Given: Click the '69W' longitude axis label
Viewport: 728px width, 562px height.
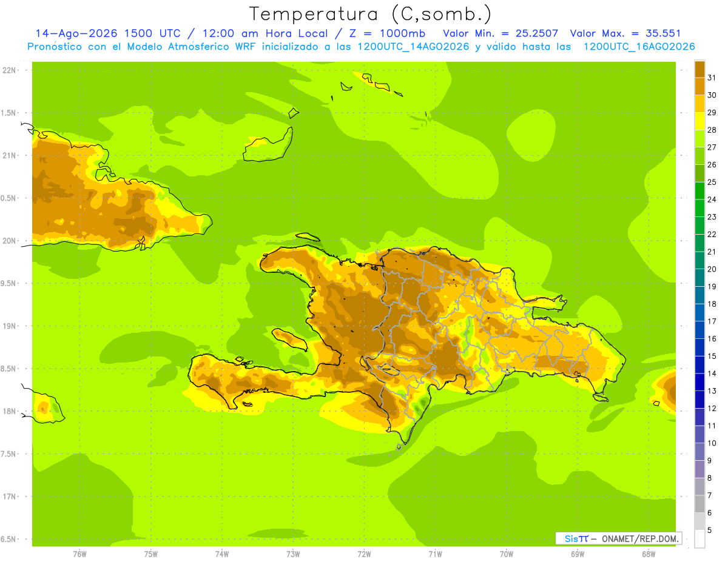Looking at the screenshot, I should click(578, 554).
